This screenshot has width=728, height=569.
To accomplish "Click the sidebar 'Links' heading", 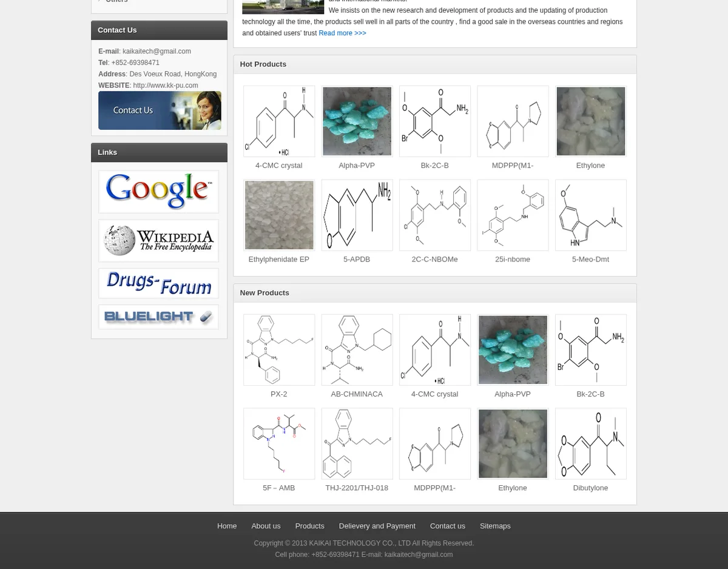I will coord(107,152).
